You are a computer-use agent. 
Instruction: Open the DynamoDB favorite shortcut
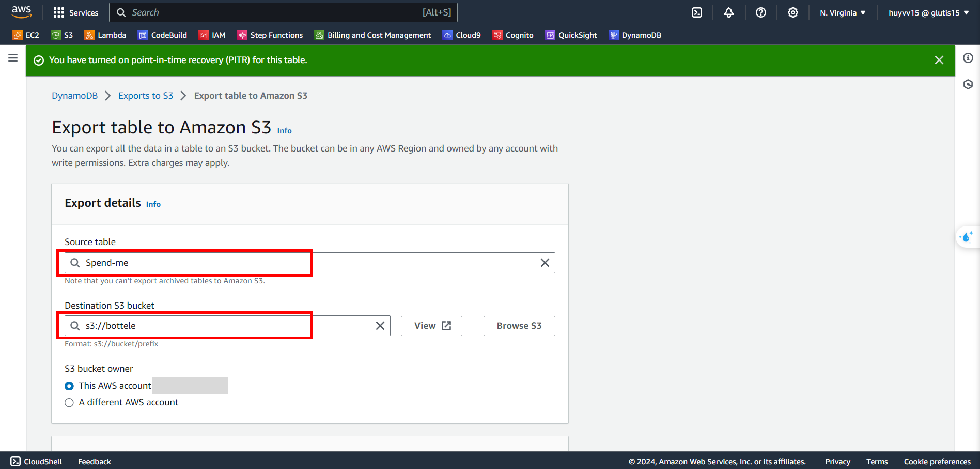click(635, 35)
